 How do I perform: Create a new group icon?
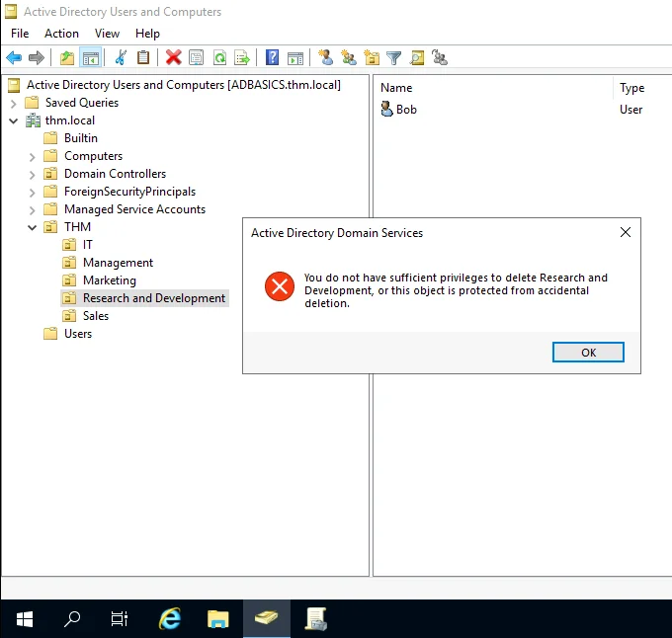click(349, 57)
